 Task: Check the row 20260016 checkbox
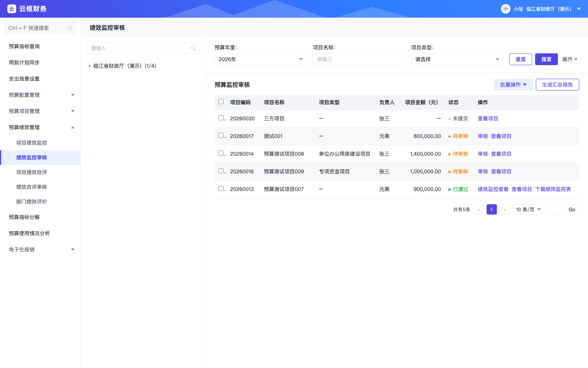click(x=221, y=171)
